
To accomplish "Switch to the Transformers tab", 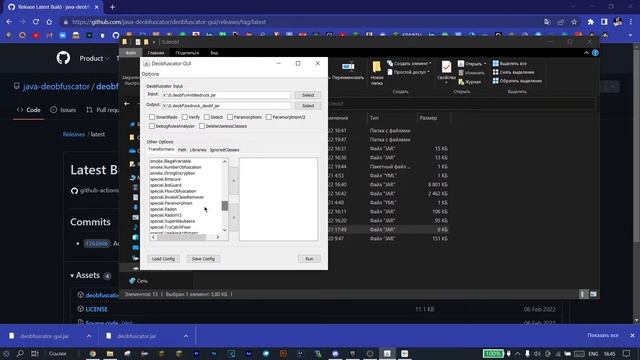I will [161, 149].
